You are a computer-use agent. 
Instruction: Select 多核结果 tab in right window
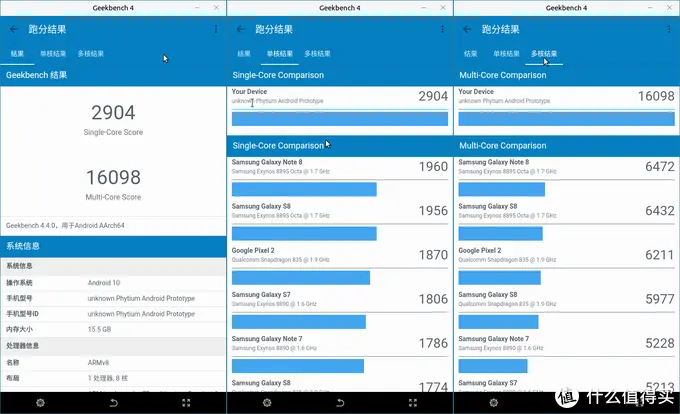pyautogui.click(x=544, y=54)
